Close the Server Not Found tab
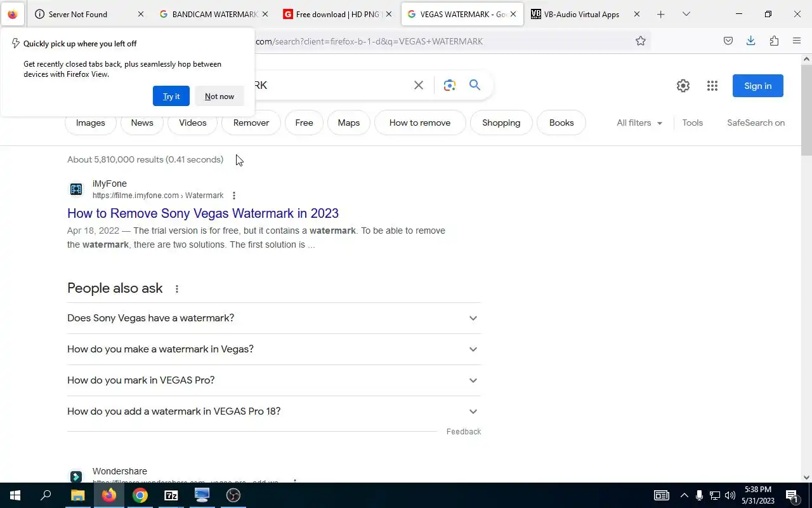 141,14
